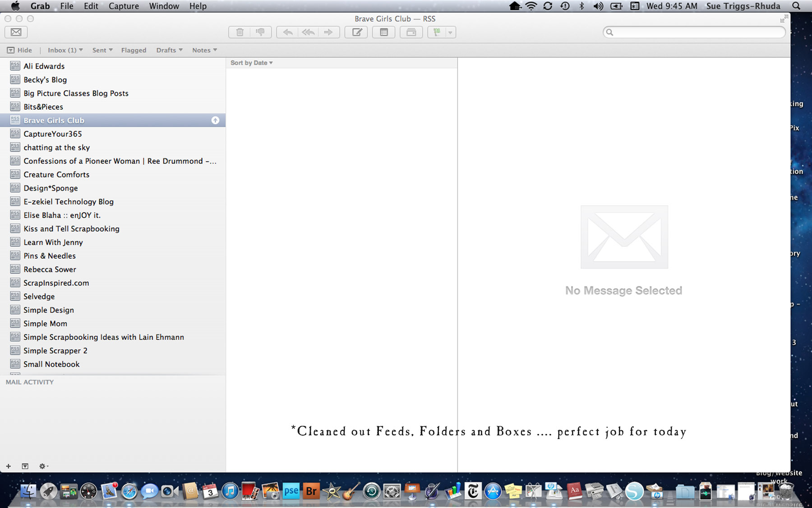Expand the Sort by Date dropdown
The width and height of the screenshot is (812, 508).
point(251,63)
